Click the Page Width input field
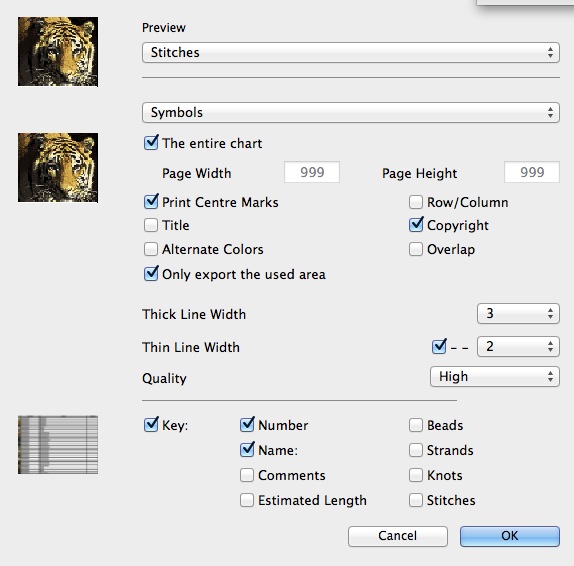 (312, 172)
